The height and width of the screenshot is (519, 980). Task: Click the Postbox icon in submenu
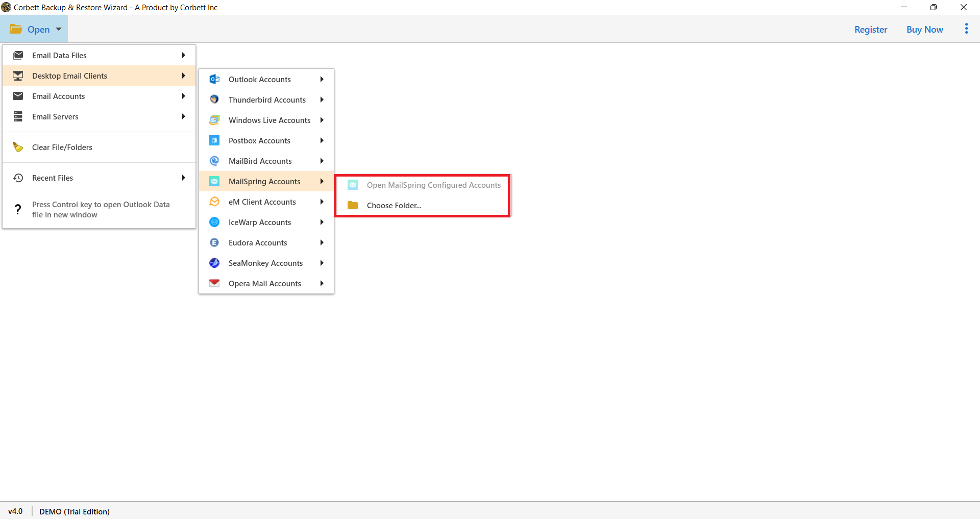point(214,140)
